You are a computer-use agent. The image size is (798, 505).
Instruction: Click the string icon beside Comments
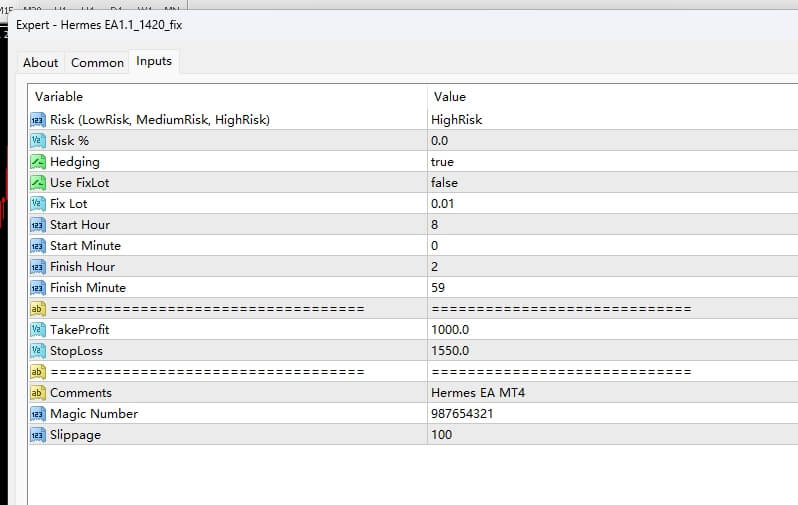(x=38, y=393)
